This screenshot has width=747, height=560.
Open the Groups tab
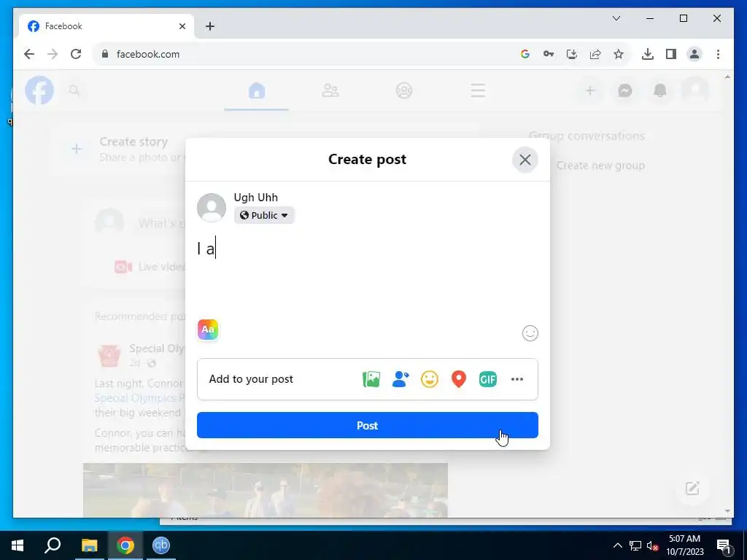(404, 90)
